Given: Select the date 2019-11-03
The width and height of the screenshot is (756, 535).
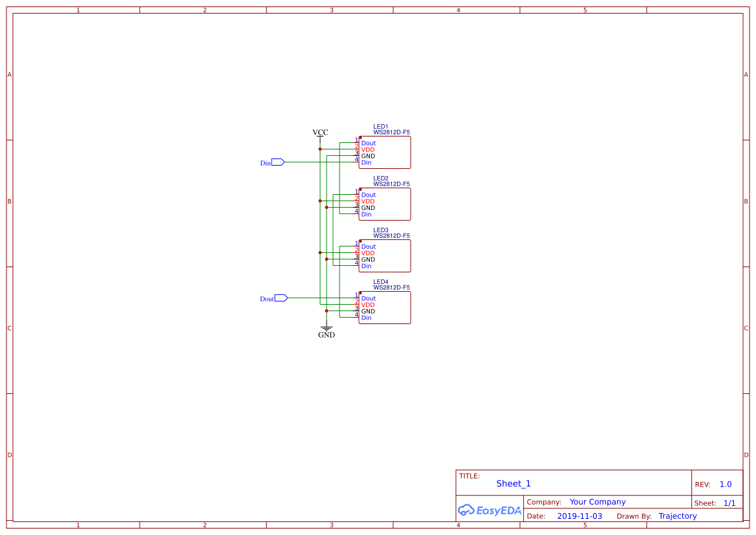Looking at the screenshot, I should (x=580, y=516).
